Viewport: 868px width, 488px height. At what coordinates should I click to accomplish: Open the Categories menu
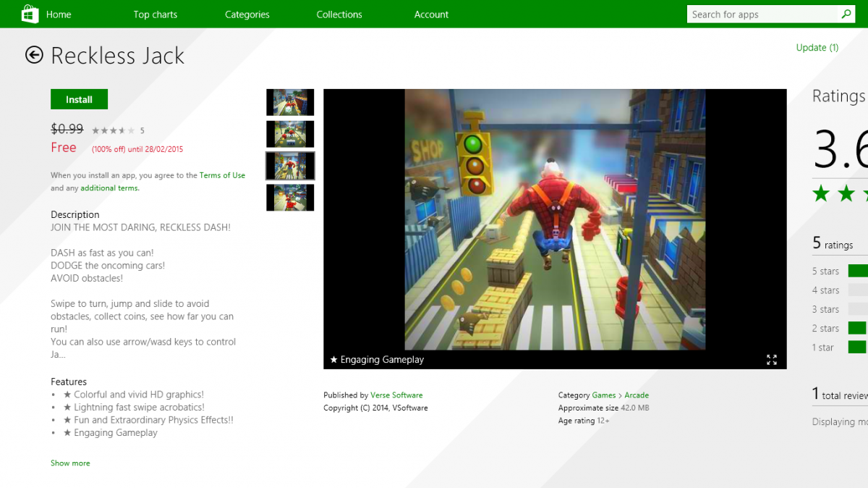247,14
